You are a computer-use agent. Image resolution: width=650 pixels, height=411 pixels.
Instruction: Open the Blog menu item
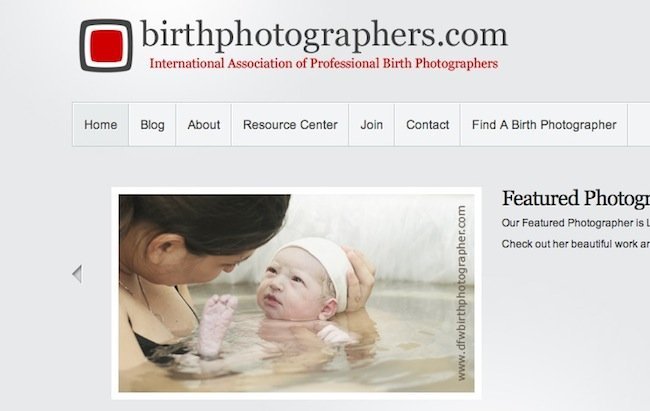[152, 125]
